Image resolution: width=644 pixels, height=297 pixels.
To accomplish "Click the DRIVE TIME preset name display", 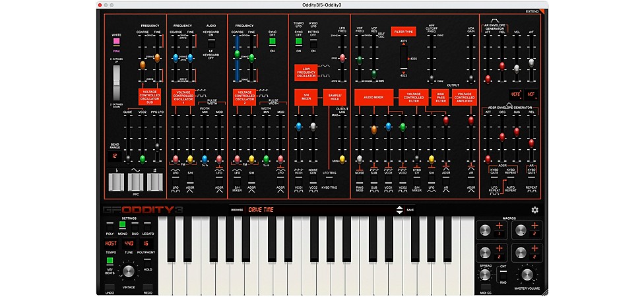I will click(321, 210).
